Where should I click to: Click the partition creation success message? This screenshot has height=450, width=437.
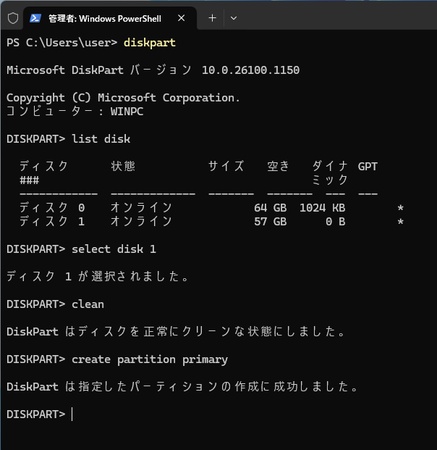182,387
